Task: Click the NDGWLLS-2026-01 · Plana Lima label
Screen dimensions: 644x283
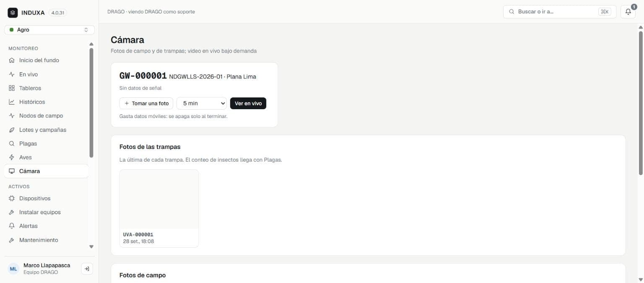Action: click(213, 77)
